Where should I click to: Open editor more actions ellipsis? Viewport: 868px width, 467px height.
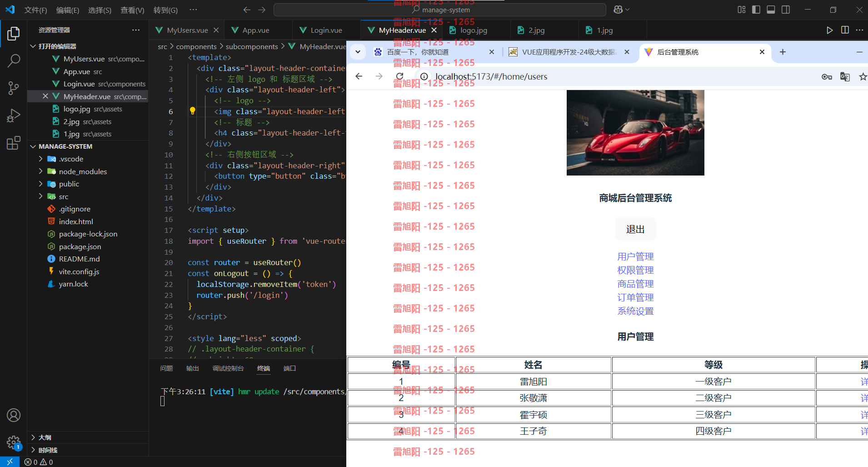[859, 30]
